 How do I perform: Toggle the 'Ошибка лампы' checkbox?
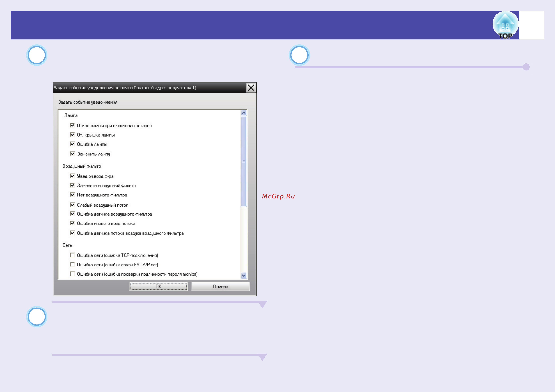coord(72,144)
